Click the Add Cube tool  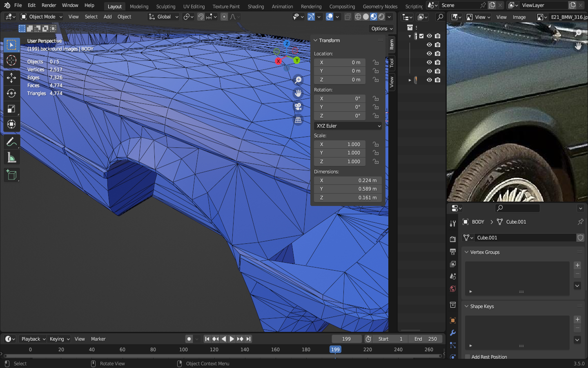[x=11, y=175]
